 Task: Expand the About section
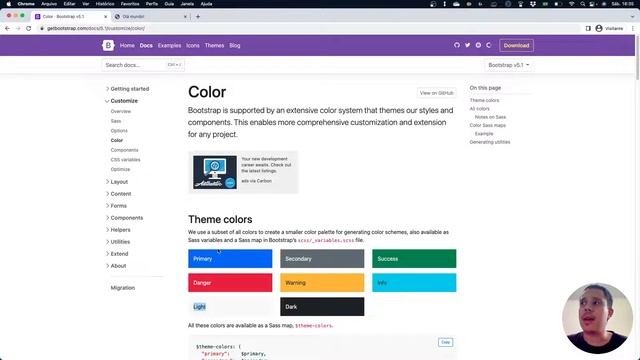pos(116,266)
